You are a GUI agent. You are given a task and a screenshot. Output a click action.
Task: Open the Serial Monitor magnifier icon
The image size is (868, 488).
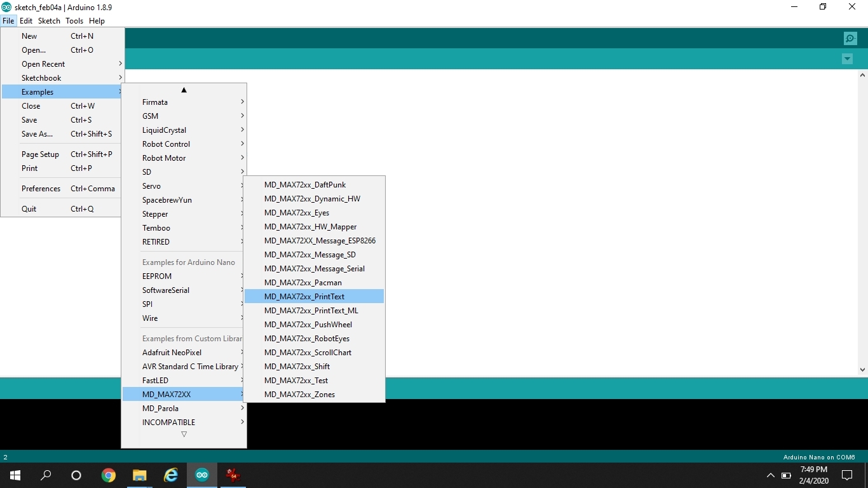click(x=850, y=39)
